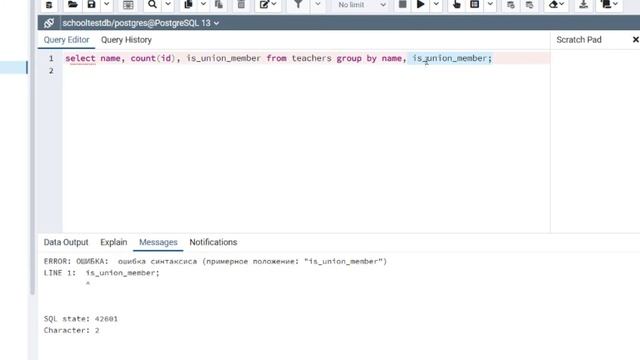Open the execute options dropdown arrow
The width and height of the screenshot is (640, 360).
(x=436, y=4)
